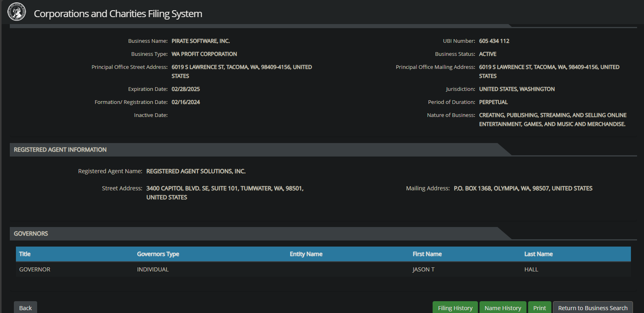Select REGISTERED AGENT SOLUTIONS, INC. name

click(196, 171)
